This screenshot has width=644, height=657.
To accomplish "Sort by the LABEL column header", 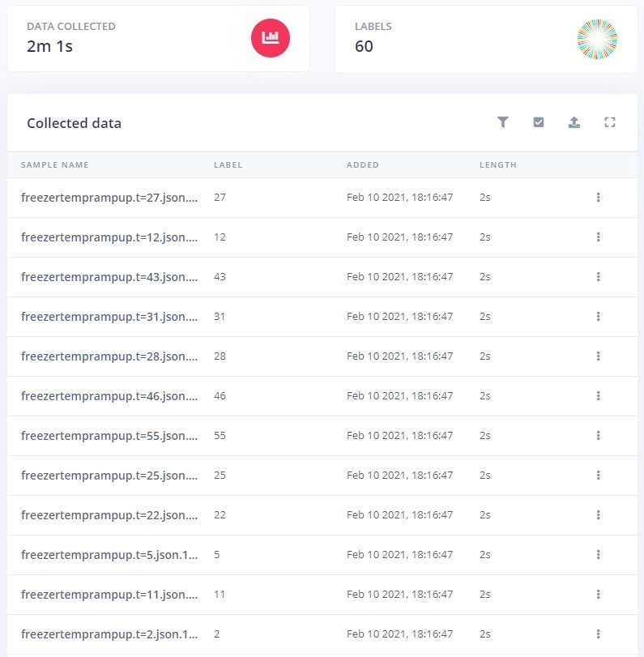I will tap(228, 164).
